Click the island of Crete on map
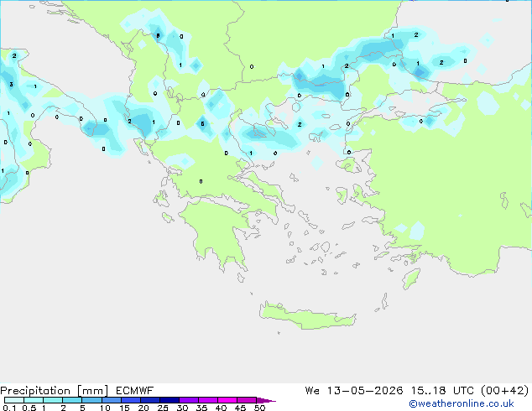 point(307,316)
